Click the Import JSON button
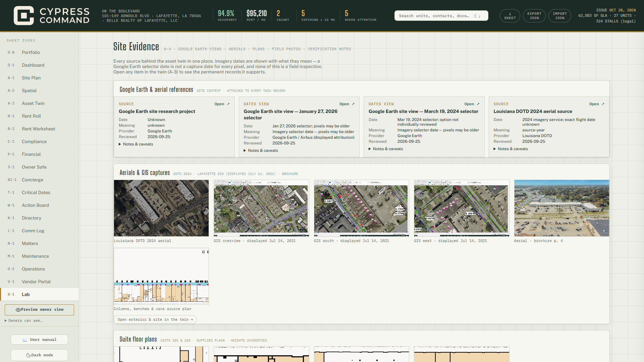Screen dimensions: 644x362 (560, 16)
